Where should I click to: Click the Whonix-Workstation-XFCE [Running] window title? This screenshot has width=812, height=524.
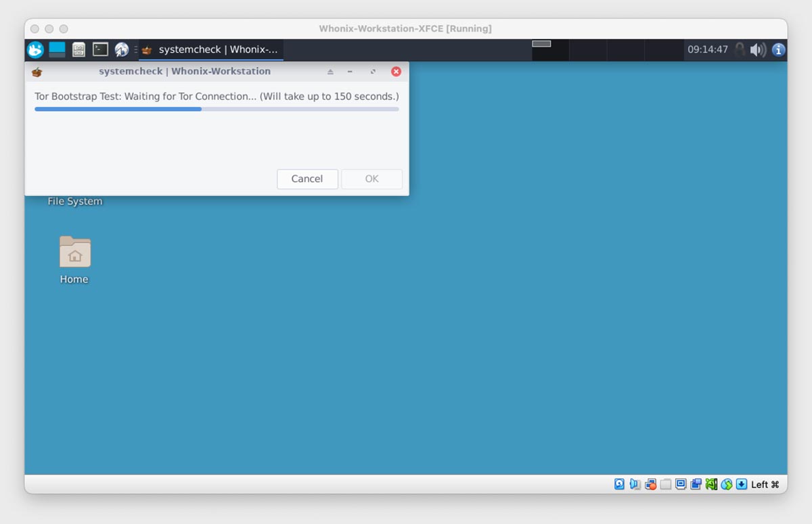point(405,29)
